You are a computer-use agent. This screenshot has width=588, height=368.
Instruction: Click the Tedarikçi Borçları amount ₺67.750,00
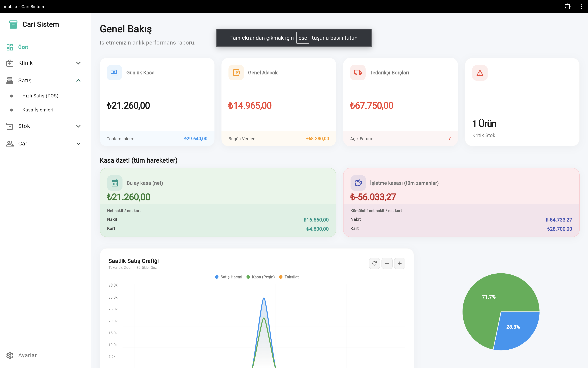(372, 106)
